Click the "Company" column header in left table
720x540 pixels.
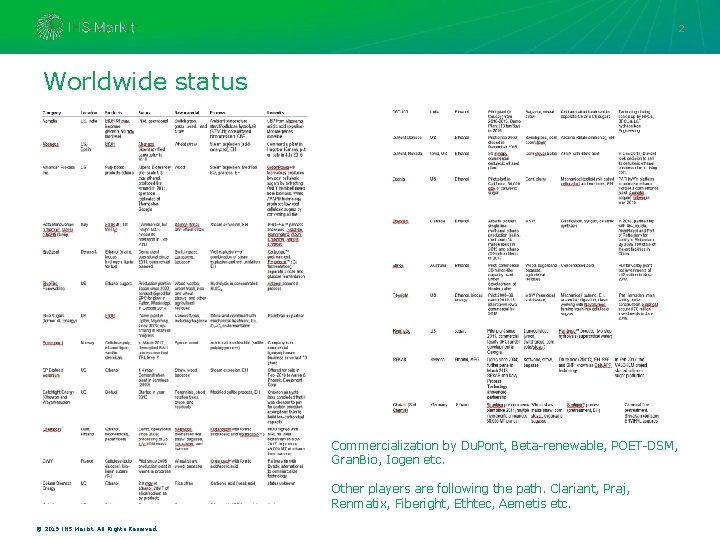click(52, 112)
